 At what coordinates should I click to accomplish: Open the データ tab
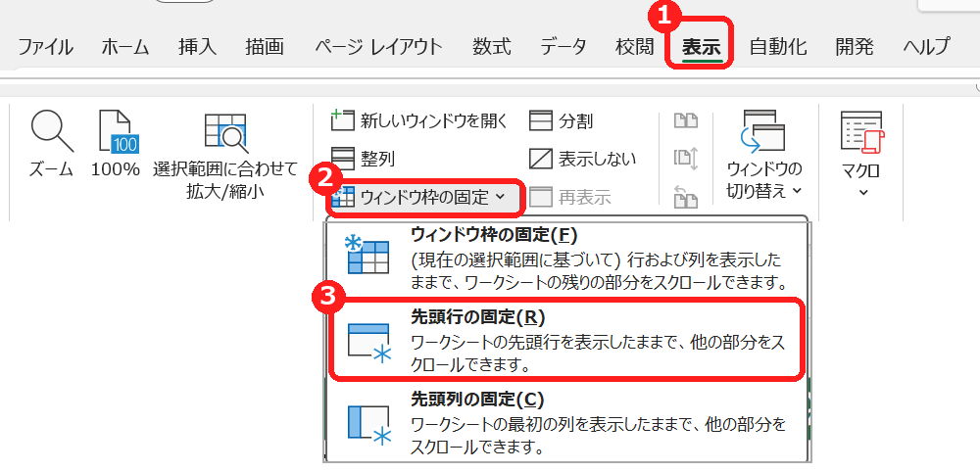[563, 47]
